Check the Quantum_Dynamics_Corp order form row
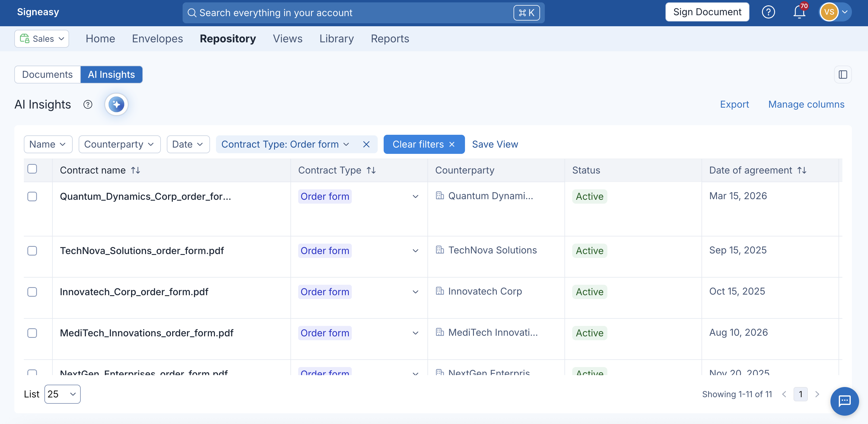868x424 pixels. (32, 196)
